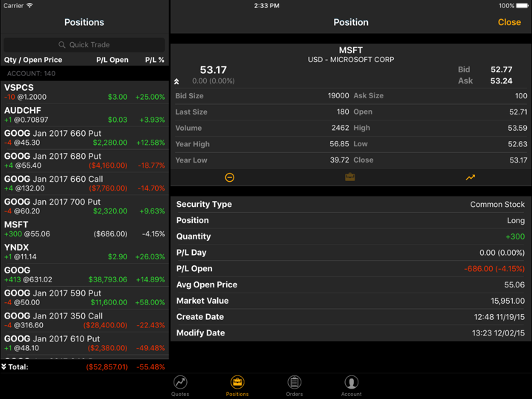
Task: Tap the orange briefcase icon under quote details
Action: 350,177
